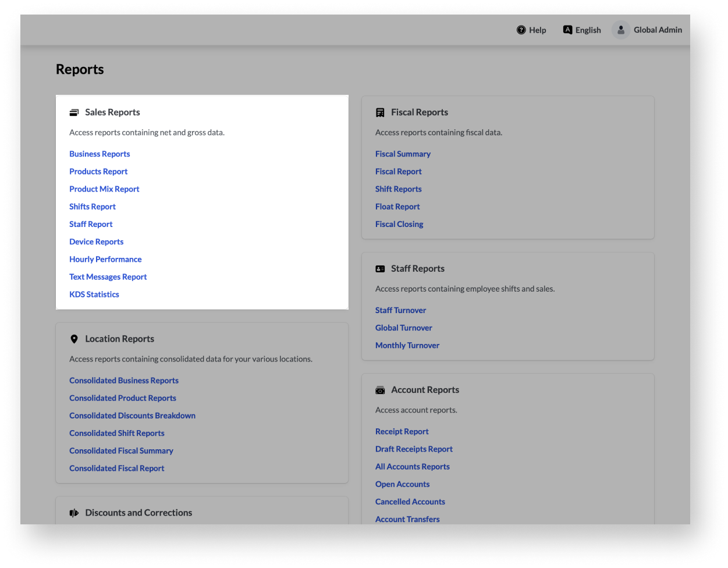The width and height of the screenshot is (728, 568).
Task: Open Draft Receipts Report
Action: click(x=414, y=449)
